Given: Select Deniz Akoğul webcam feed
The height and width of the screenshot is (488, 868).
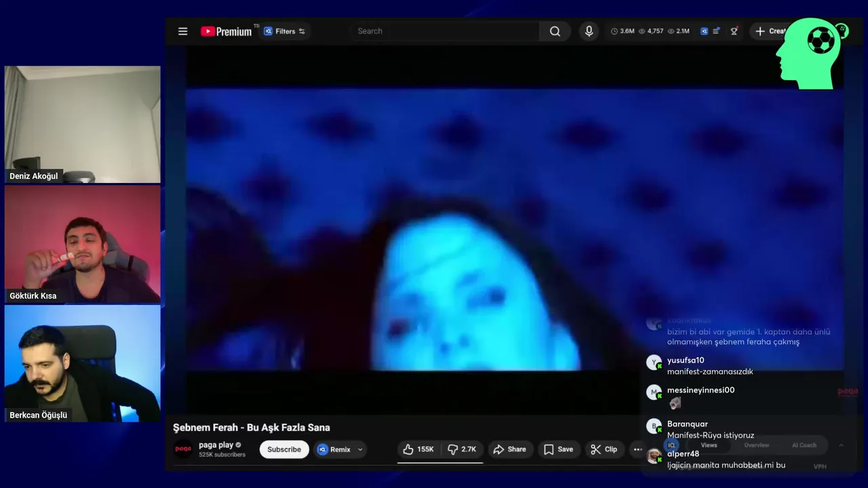Looking at the screenshot, I should [x=83, y=125].
